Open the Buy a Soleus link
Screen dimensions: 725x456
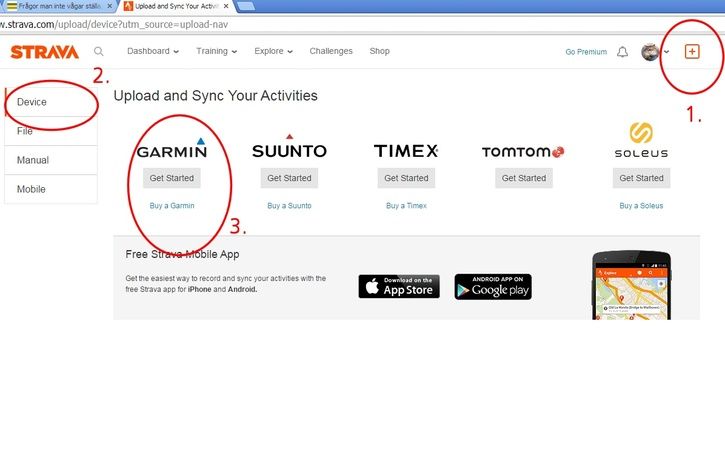[641, 206]
